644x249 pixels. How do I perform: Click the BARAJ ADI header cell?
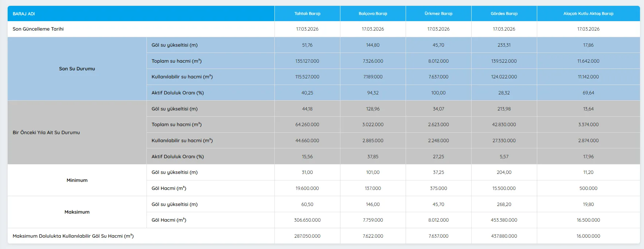[24, 14]
